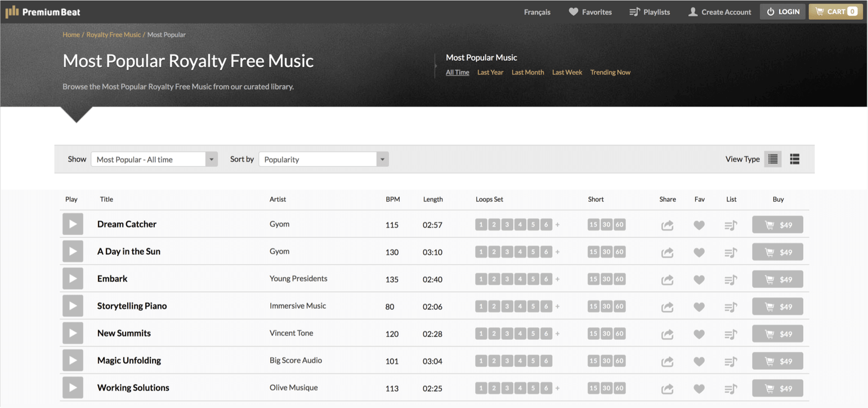Expand New Summits loops plus sign
This screenshot has width=868, height=408.
(558, 334)
